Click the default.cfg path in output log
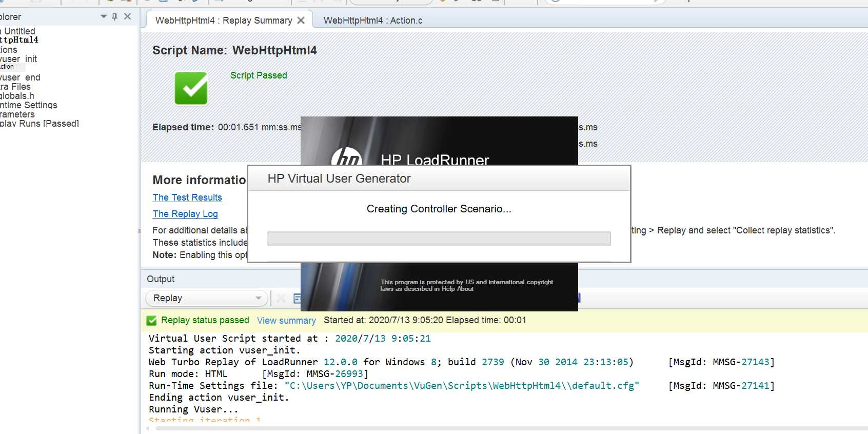Image resolution: width=868 pixels, height=434 pixels. click(462, 386)
